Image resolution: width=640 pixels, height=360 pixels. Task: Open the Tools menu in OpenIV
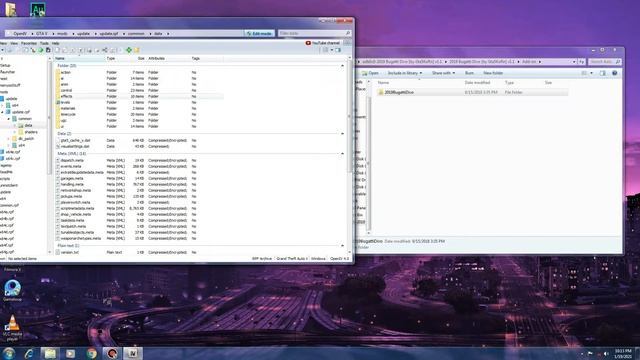click(44, 43)
